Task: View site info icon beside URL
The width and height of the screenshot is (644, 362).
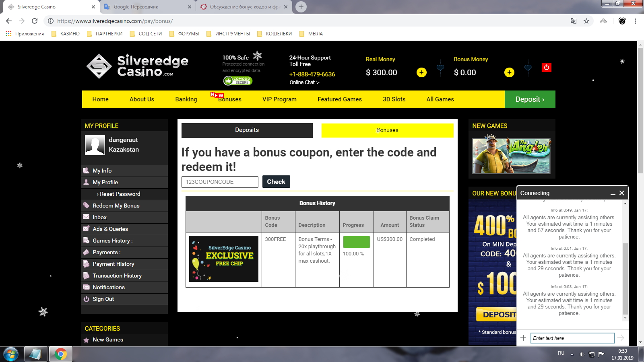Action: [x=51, y=21]
